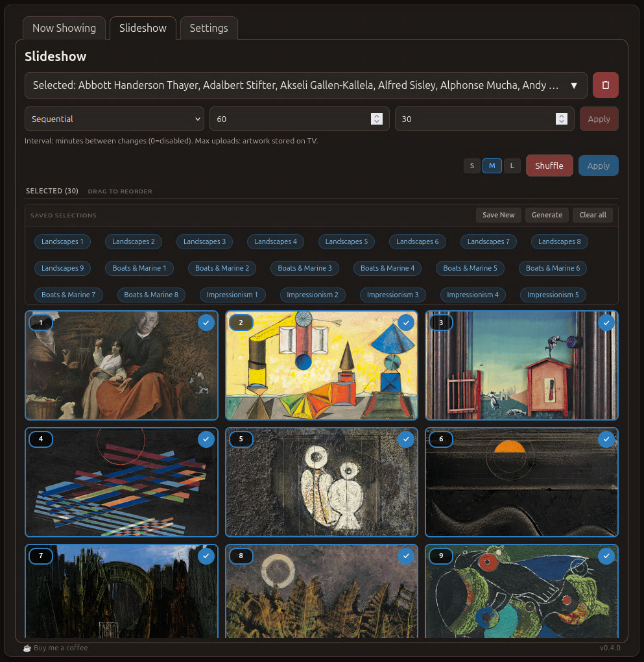Load the Impressionism 1 saved selection
The width and height of the screenshot is (644, 662).
(232, 295)
